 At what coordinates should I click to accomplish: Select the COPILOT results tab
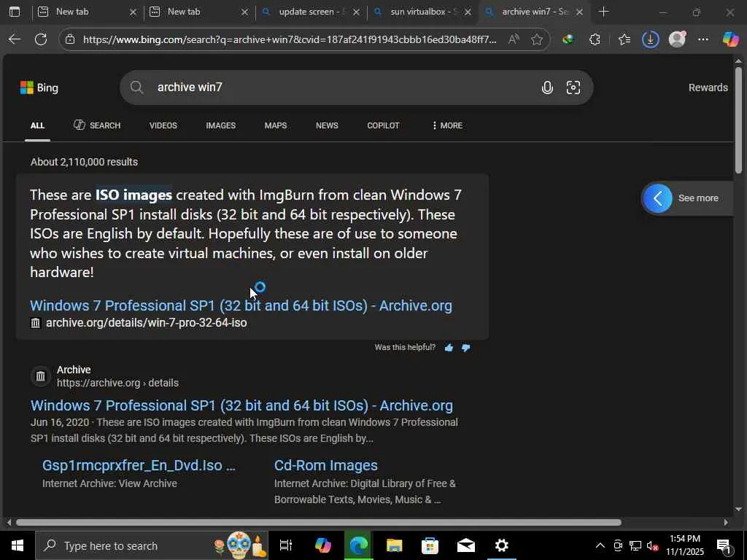coord(383,125)
